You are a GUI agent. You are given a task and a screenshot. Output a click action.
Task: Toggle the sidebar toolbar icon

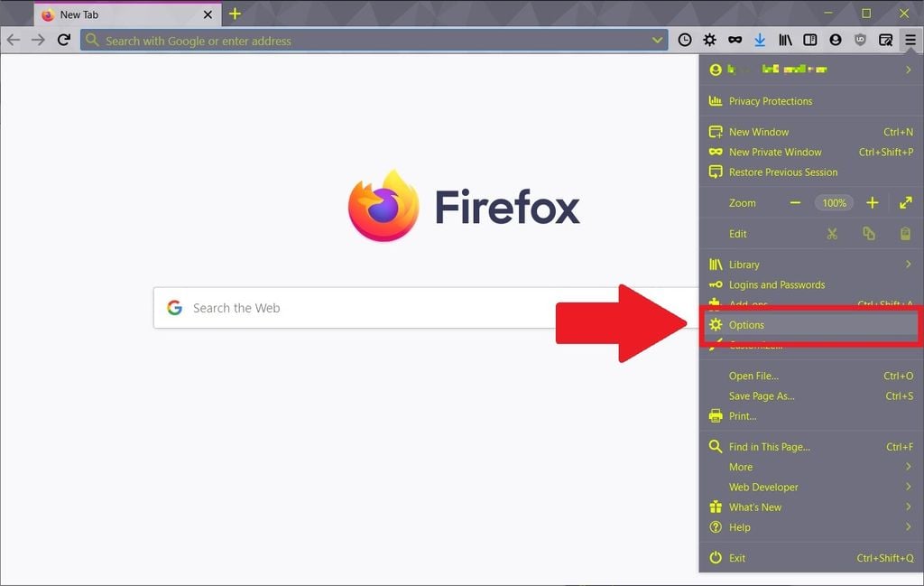click(810, 40)
